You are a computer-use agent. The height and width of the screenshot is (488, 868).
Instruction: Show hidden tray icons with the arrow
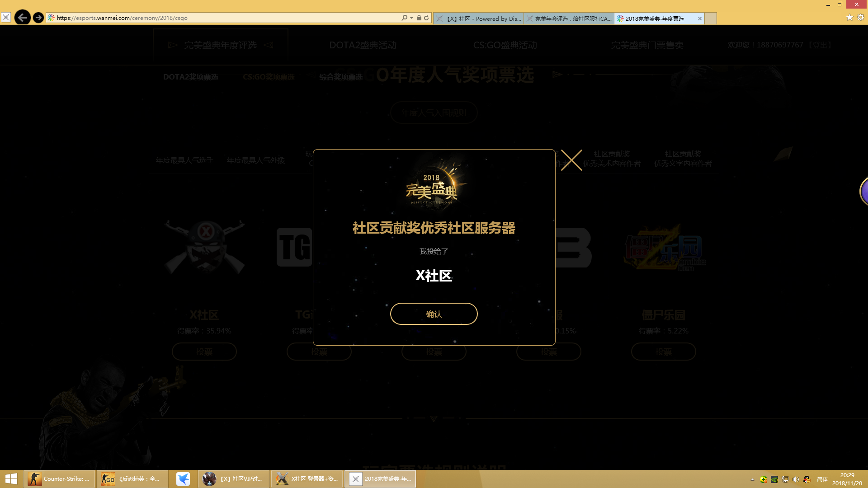(752, 480)
